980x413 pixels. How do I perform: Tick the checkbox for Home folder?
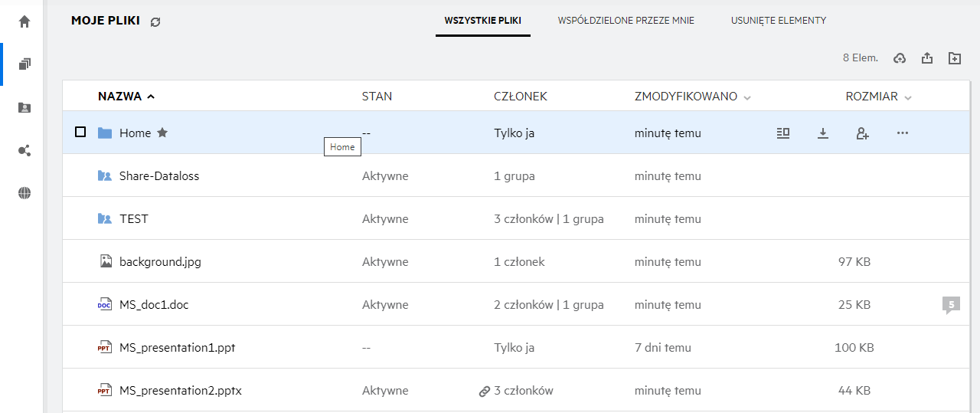tap(80, 133)
